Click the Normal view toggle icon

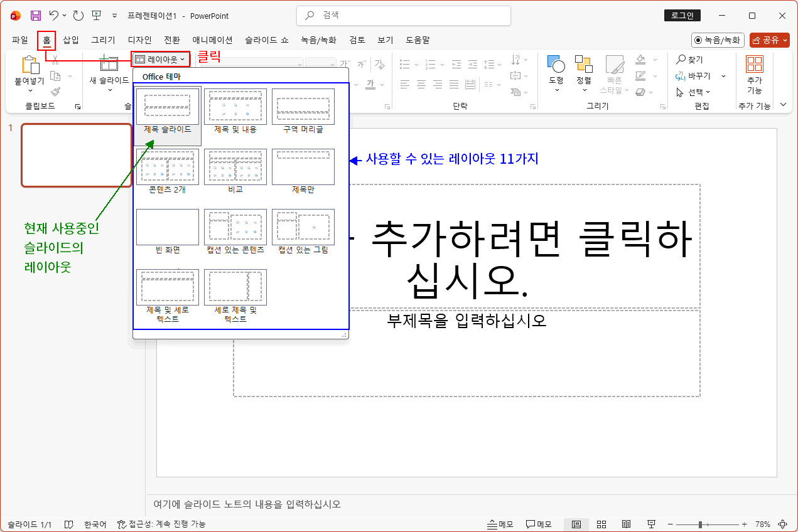(x=576, y=524)
